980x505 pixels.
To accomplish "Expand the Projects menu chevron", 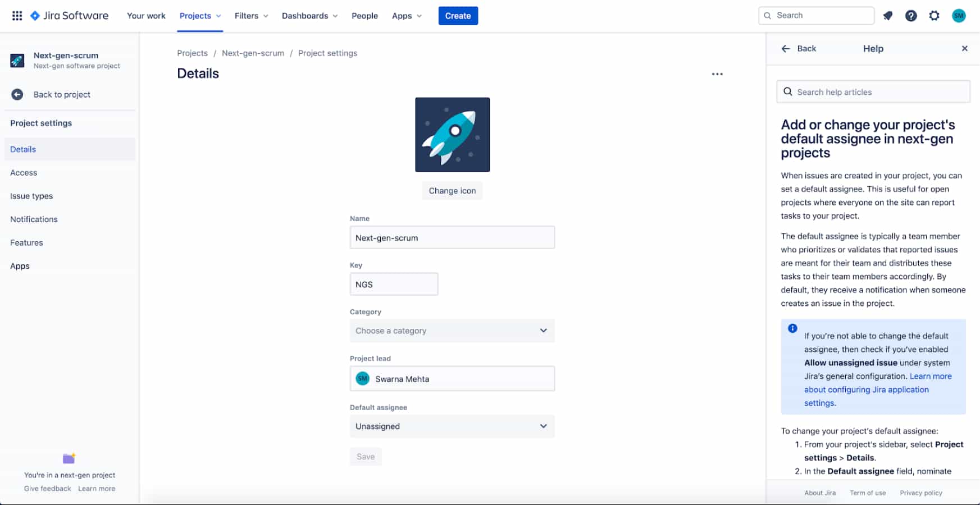I will [x=218, y=16].
